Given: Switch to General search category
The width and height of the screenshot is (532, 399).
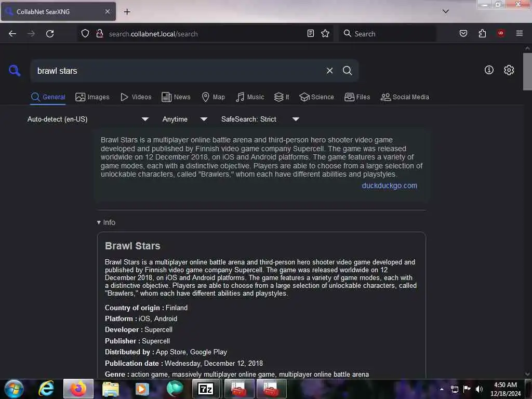Looking at the screenshot, I should (48, 97).
